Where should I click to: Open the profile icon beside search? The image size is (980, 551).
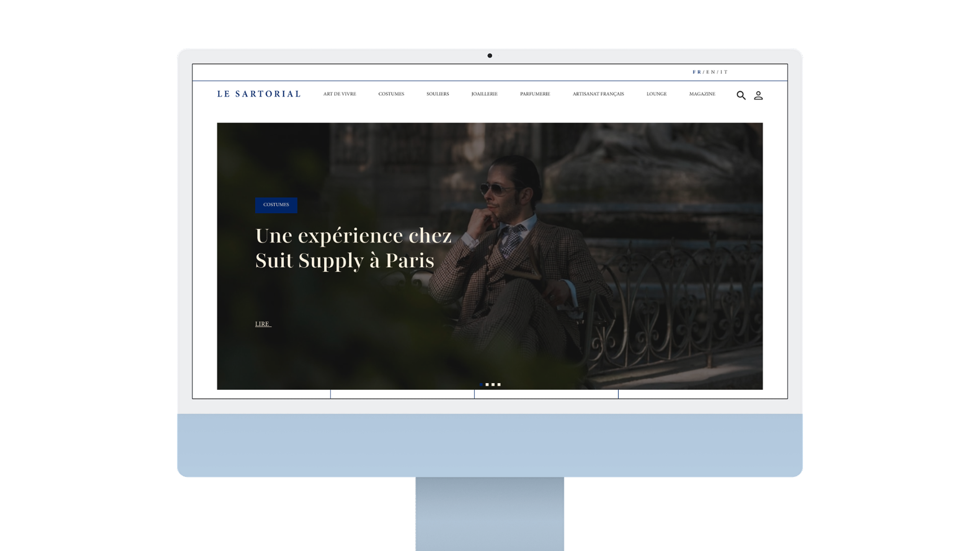point(759,95)
